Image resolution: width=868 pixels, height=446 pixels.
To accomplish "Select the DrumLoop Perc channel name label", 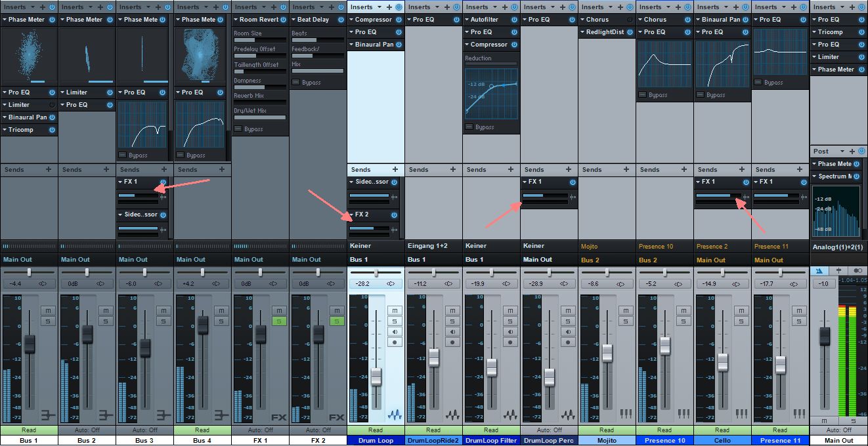I will click(549, 441).
